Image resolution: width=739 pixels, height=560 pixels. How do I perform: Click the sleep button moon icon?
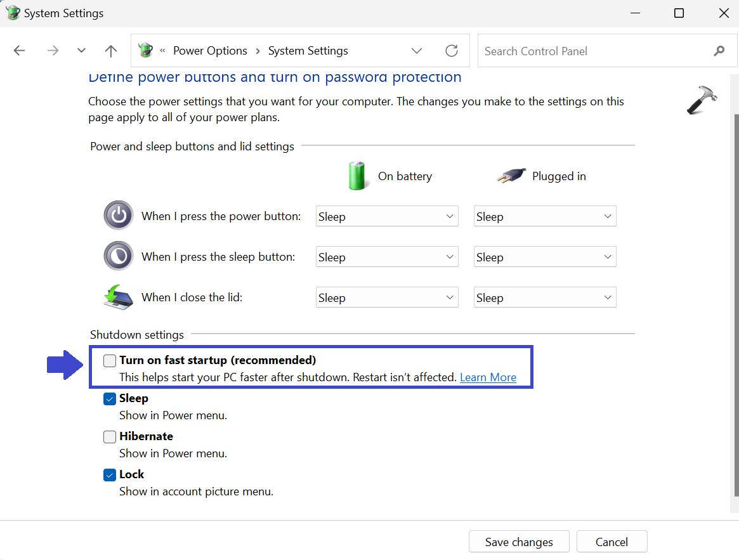[x=119, y=256]
